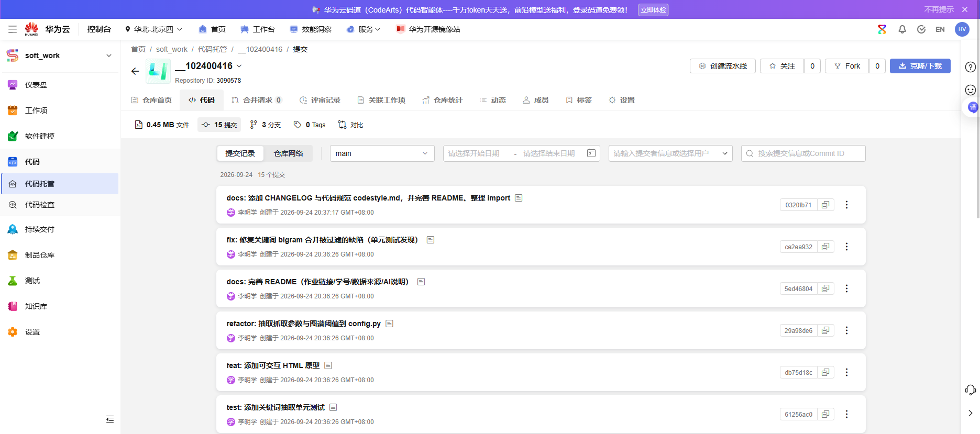
Task: Open the main branch selector
Action: click(382, 153)
